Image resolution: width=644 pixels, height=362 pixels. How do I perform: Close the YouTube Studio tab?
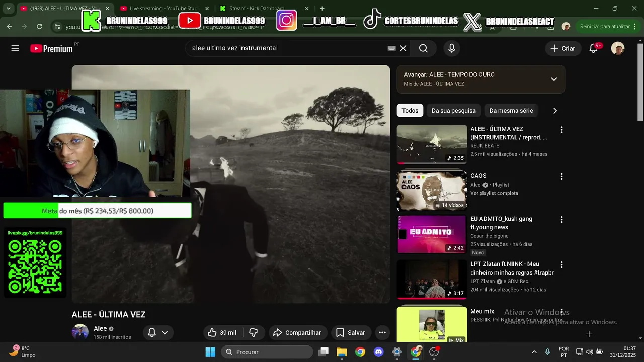pyautogui.click(x=207, y=8)
